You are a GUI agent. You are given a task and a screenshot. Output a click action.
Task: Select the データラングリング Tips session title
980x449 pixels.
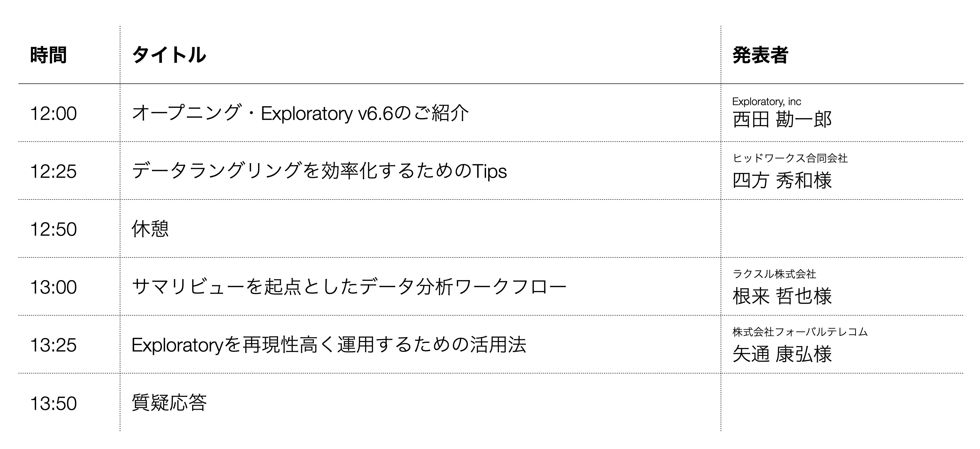pos(319,171)
